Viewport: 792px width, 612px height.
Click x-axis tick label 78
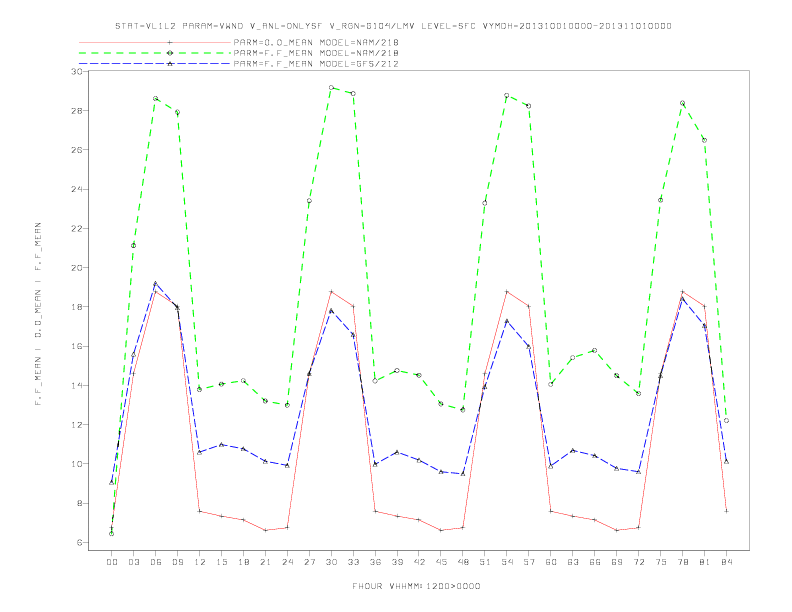682,562
